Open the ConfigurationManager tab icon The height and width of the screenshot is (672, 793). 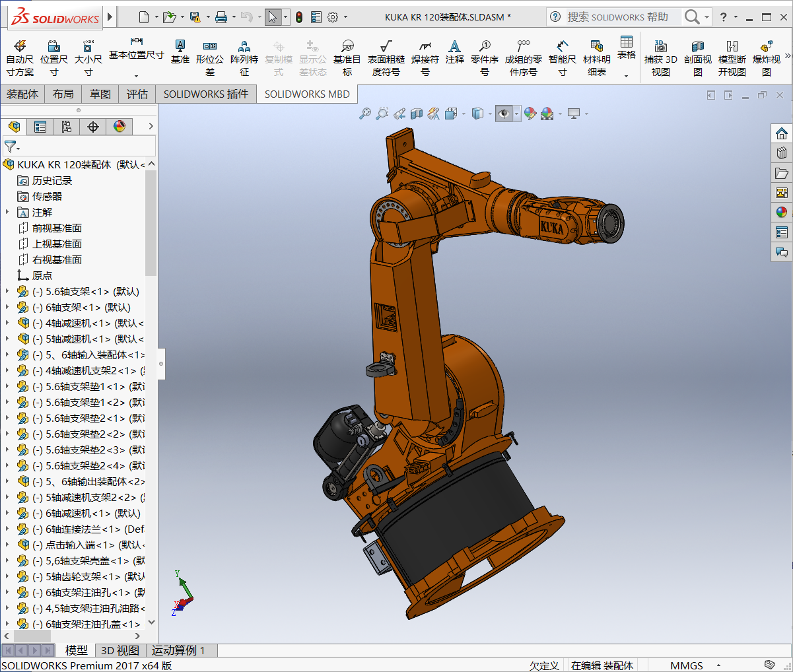click(67, 126)
